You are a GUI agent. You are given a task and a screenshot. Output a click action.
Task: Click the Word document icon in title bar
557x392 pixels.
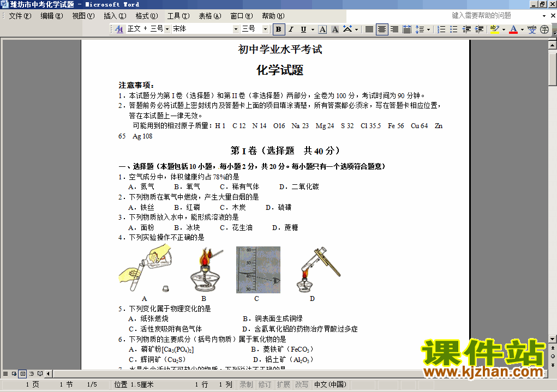click(x=4, y=4)
